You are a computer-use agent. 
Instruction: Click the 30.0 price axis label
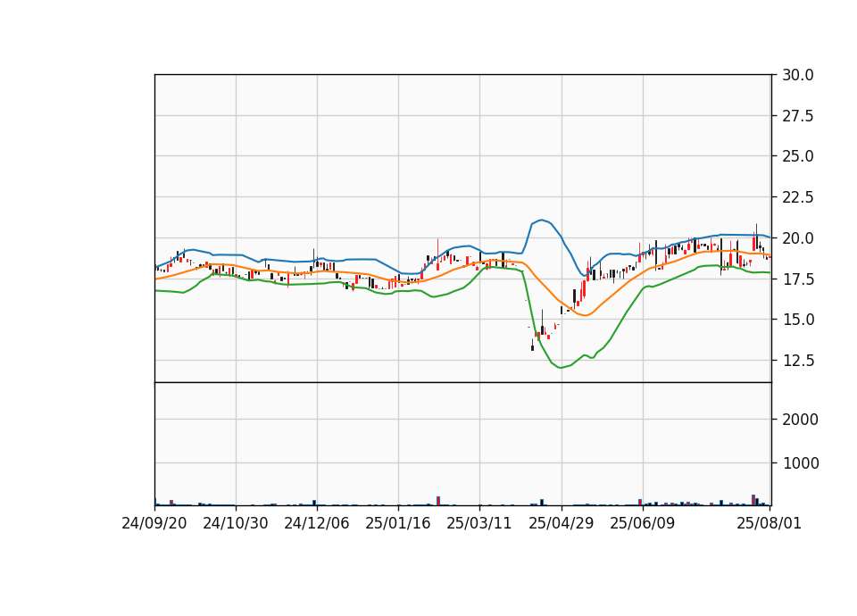(x=797, y=75)
